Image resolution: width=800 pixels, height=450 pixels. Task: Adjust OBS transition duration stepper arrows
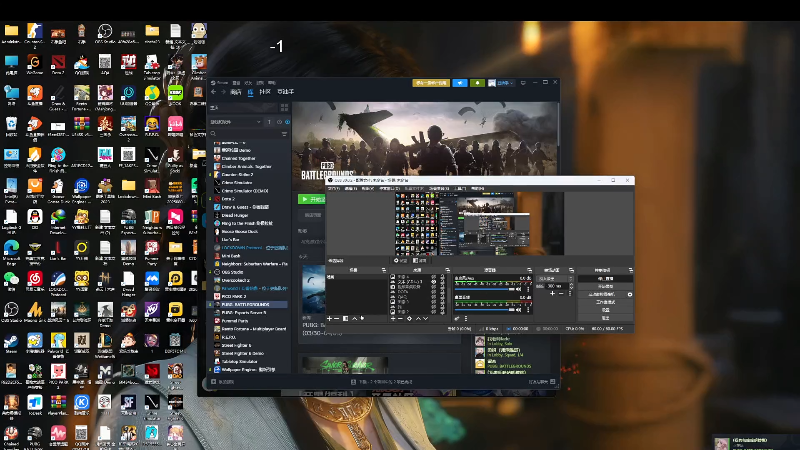click(x=571, y=286)
